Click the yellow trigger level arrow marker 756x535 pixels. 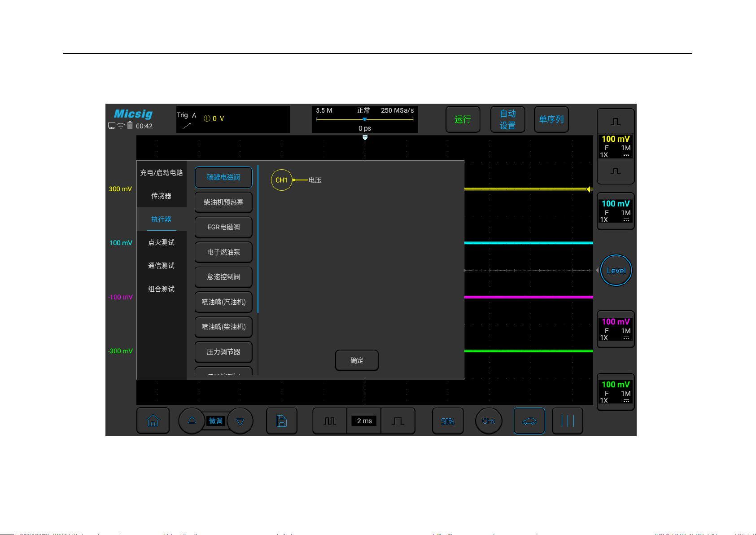click(589, 189)
